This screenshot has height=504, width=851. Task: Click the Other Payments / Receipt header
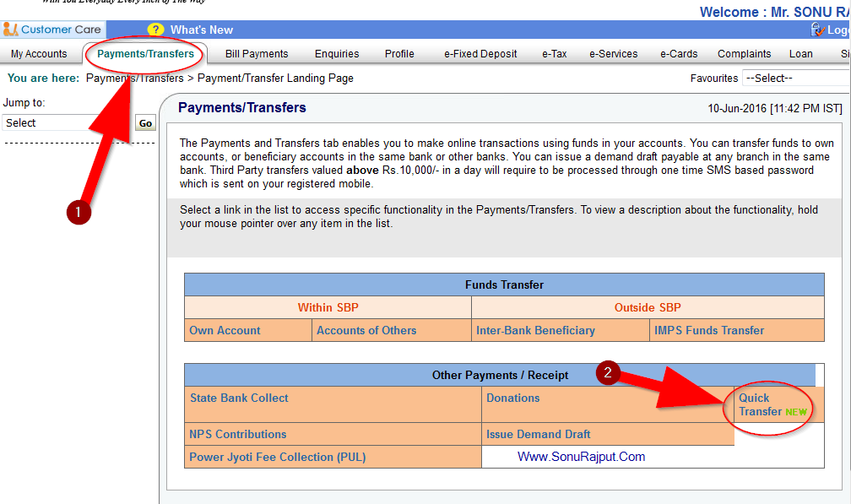[x=500, y=376]
